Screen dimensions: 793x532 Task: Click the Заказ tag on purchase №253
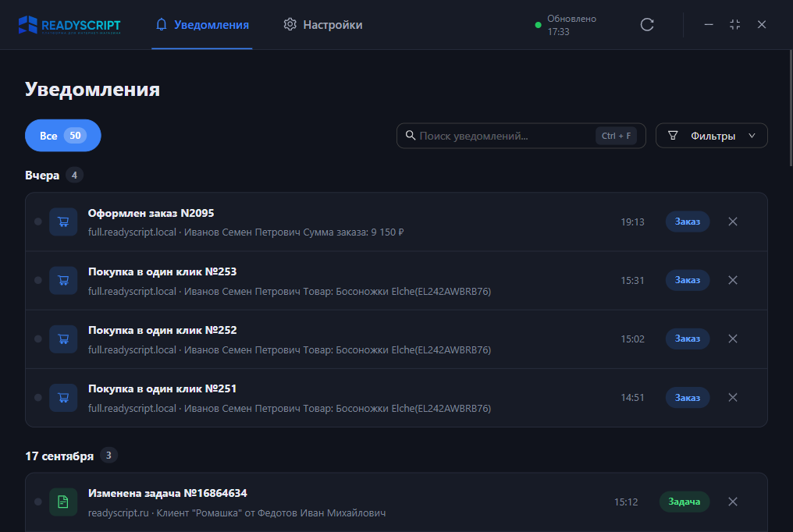688,280
